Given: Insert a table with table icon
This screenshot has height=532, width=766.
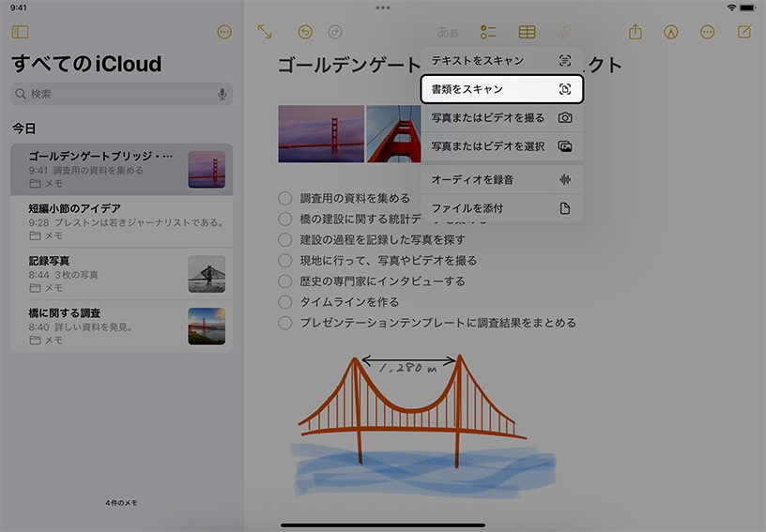Looking at the screenshot, I should 528,32.
